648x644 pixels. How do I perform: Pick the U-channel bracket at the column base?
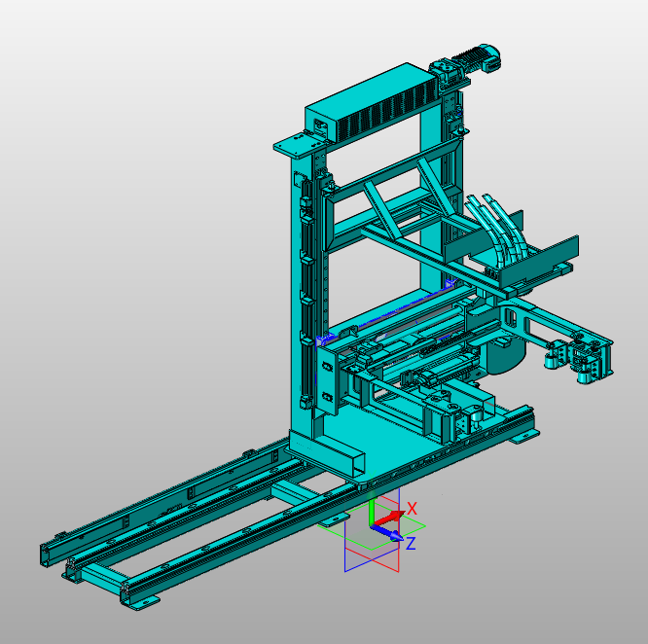click(x=327, y=453)
